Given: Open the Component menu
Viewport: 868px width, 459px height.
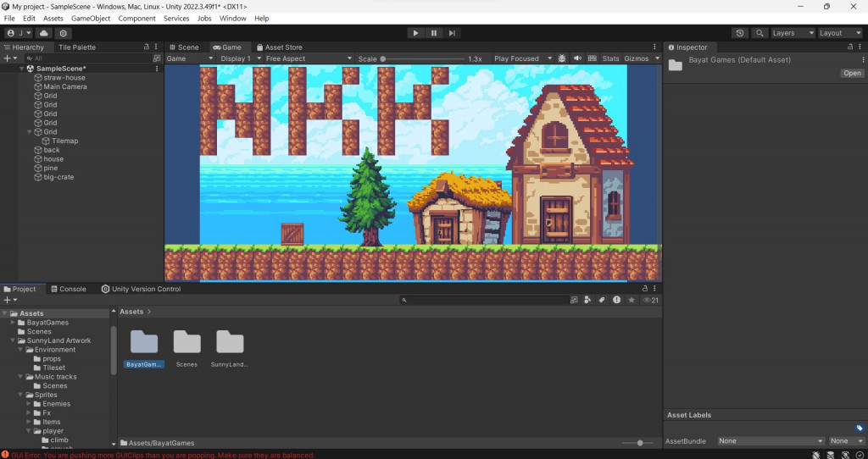Looking at the screenshot, I should 136,19.
